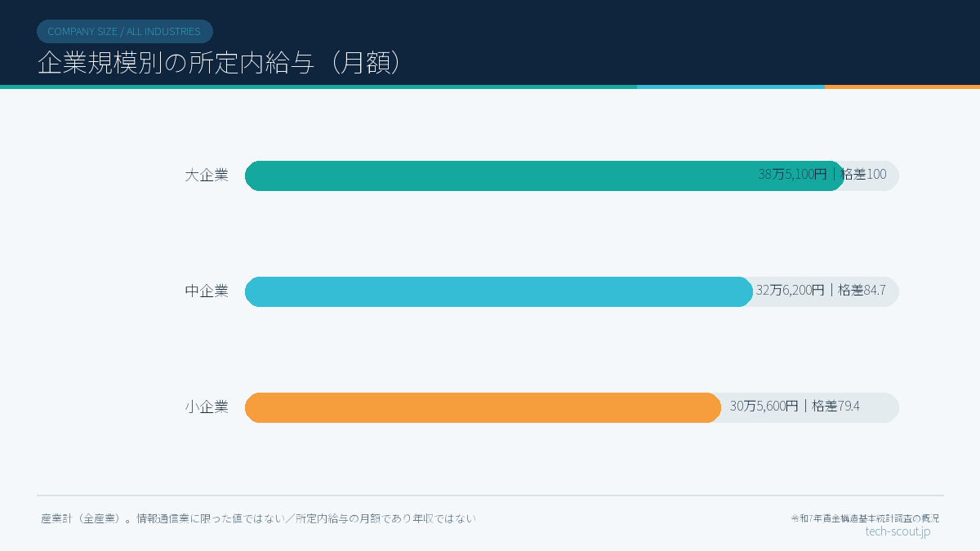The image size is (980, 551).
Task: Click the 大企業 row label
Action: point(206,176)
